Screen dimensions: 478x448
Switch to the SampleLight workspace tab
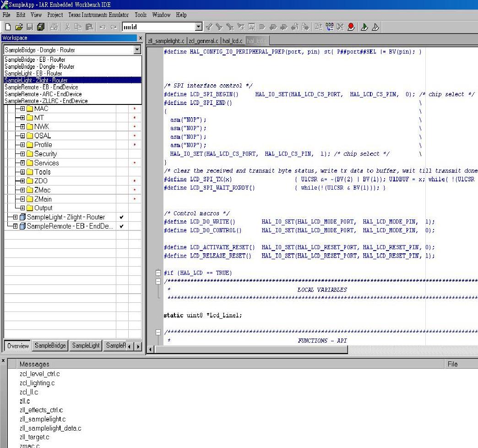86,345
